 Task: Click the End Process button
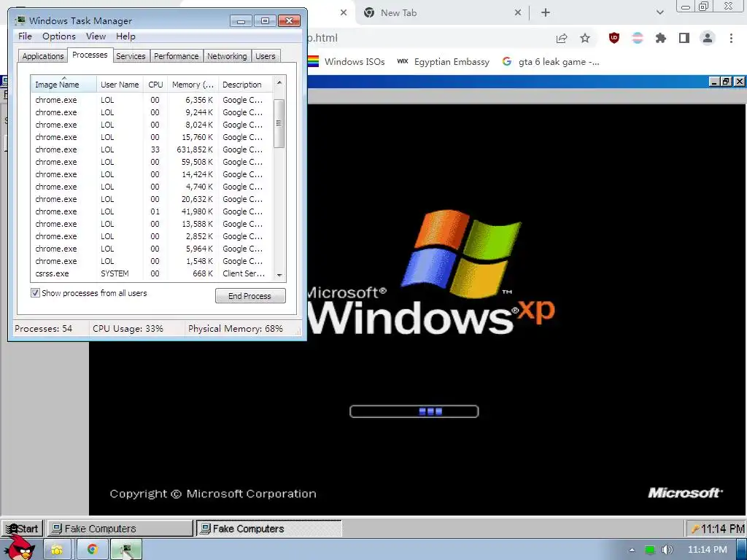(250, 296)
